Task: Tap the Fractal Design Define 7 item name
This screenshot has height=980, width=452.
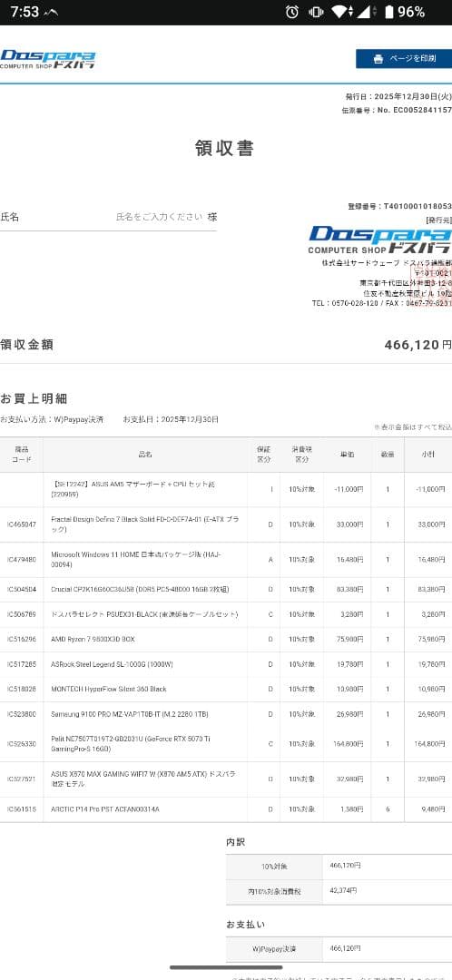Action: [x=144, y=524]
